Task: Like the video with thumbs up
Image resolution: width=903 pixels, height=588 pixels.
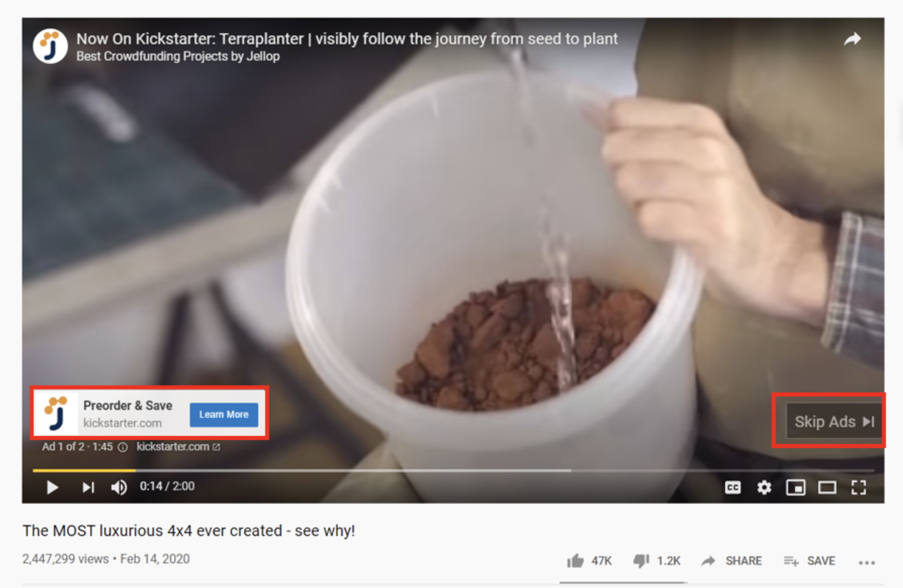Action: tap(589, 560)
